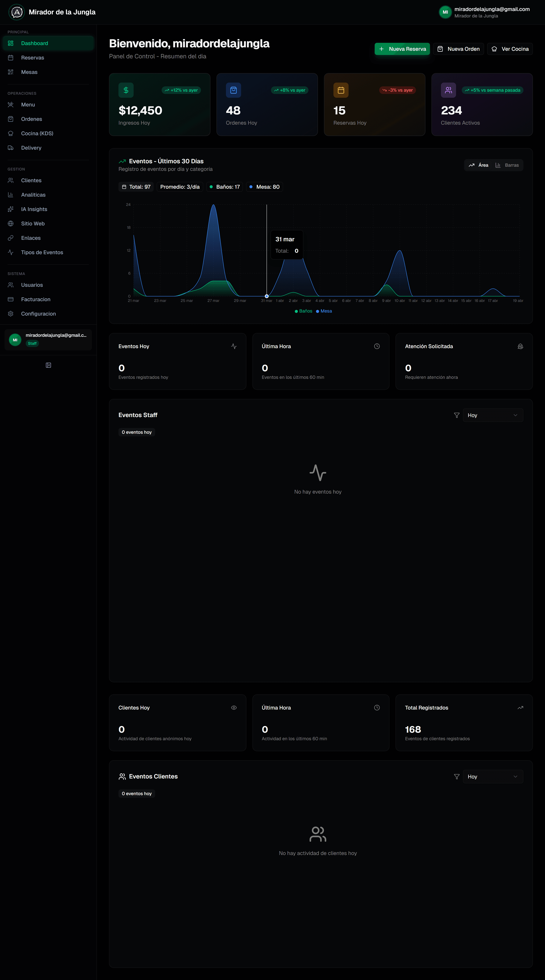Click the Nueva Reserva button
This screenshot has height=980, width=545.
click(x=402, y=49)
